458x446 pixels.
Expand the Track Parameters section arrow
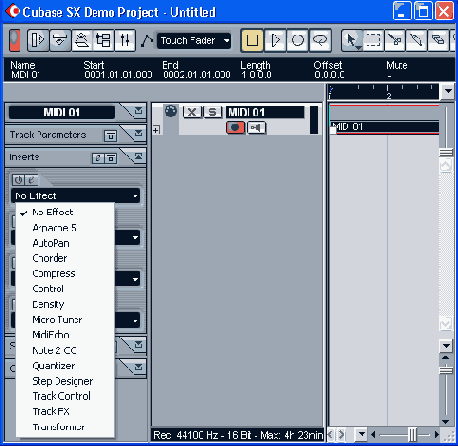[138, 133]
